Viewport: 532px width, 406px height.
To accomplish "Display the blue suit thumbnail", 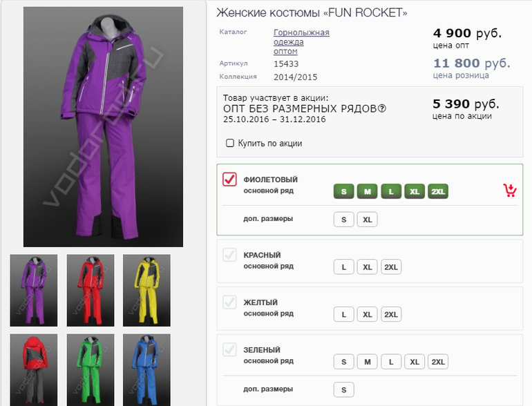I will [146, 369].
